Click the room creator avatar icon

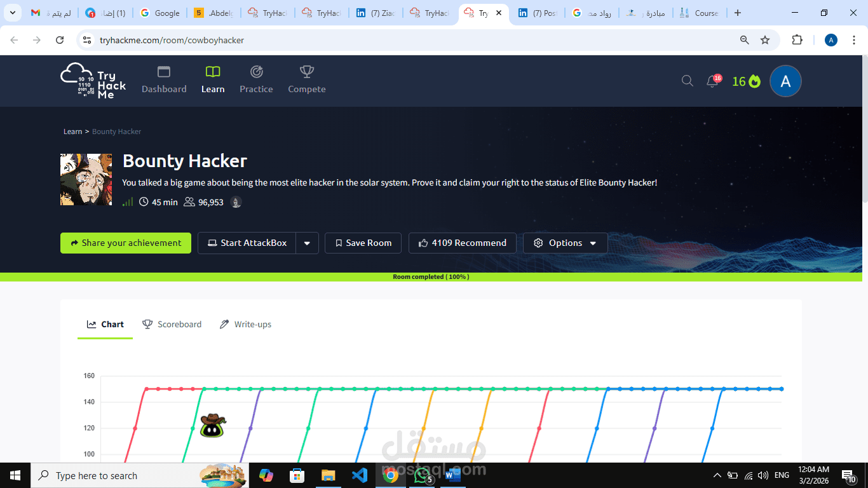[236, 202]
